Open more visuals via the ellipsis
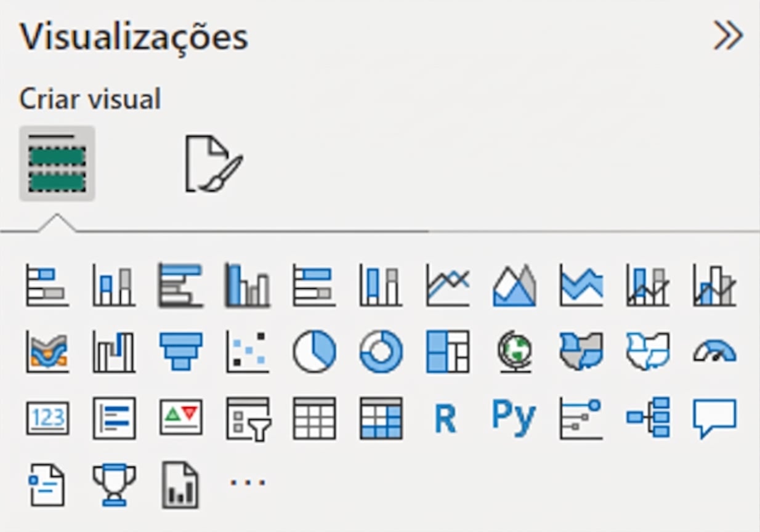The height and width of the screenshot is (532, 760). 248,483
